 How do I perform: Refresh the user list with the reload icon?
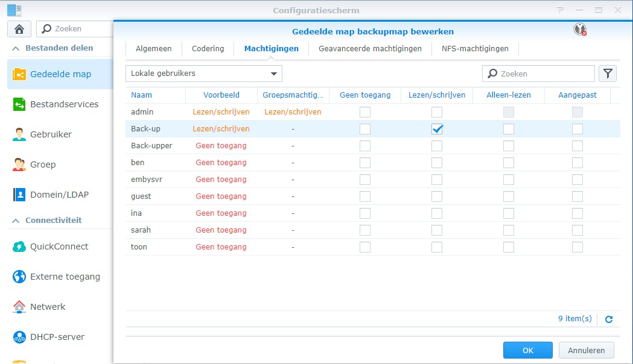click(x=609, y=319)
